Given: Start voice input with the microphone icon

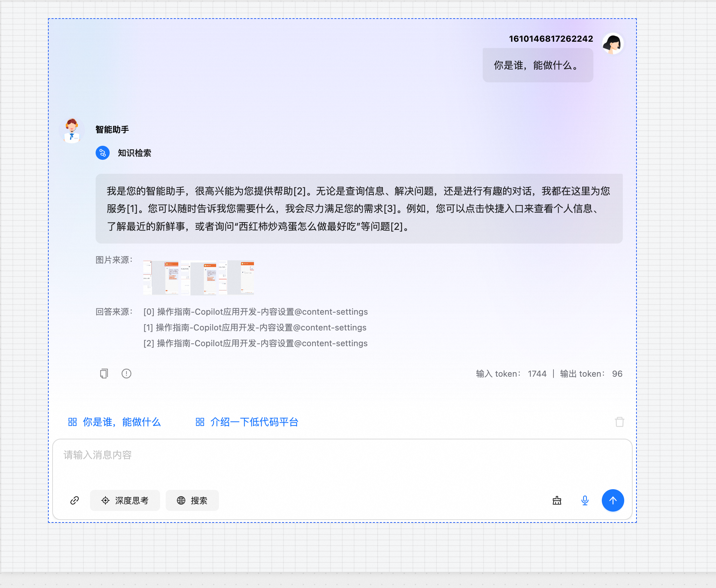Looking at the screenshot, I should tap(585, 500).
